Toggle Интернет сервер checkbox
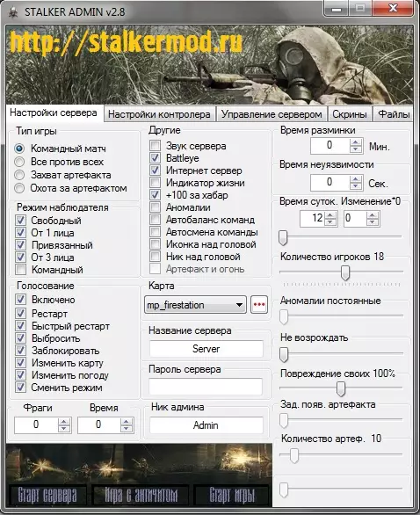Screen dimensions: 420x515 155,170
